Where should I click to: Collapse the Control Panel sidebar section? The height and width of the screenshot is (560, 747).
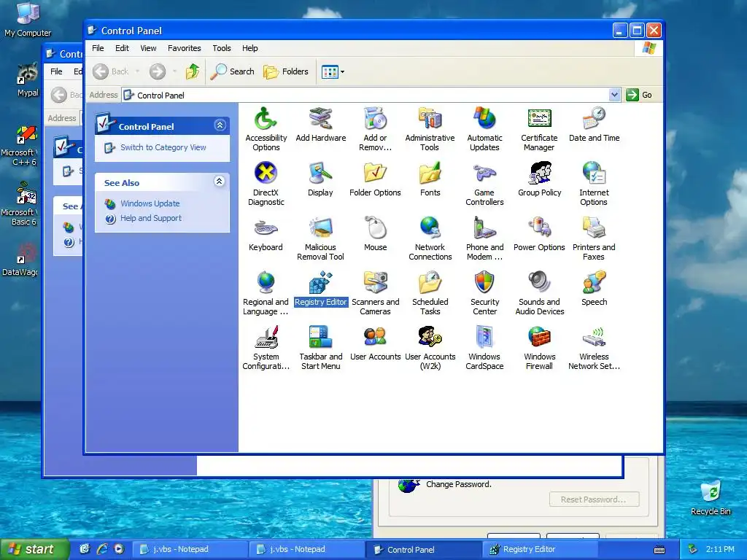[x=220, y=125]
